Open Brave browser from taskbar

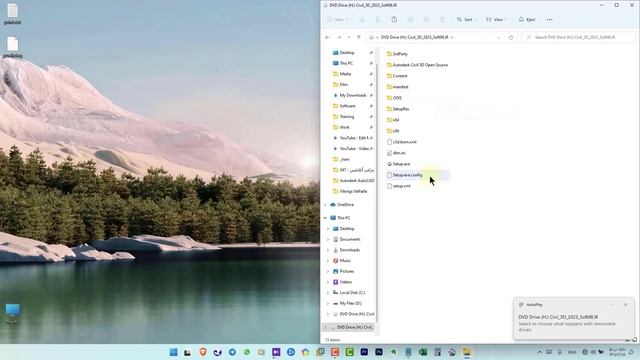tap(202, 352)
